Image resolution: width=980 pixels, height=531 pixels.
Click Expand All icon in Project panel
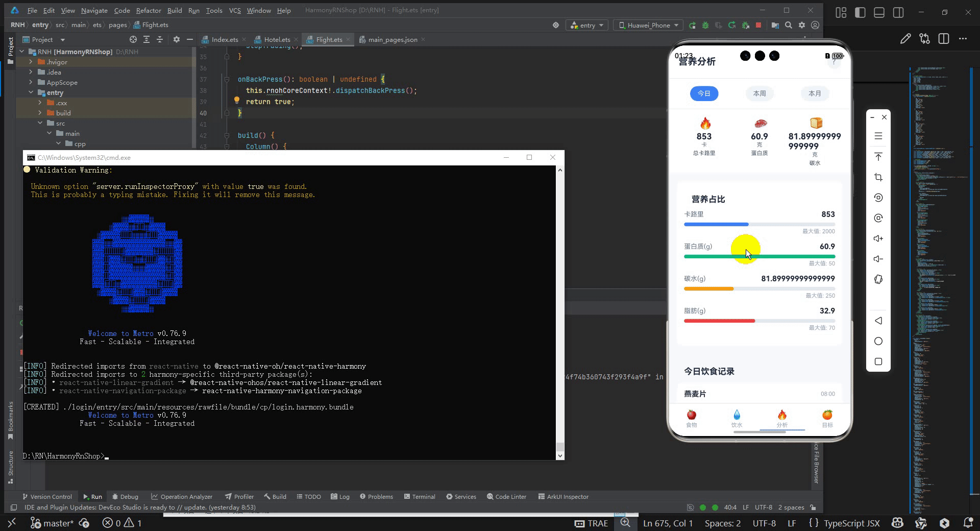[x=146, y=39]
